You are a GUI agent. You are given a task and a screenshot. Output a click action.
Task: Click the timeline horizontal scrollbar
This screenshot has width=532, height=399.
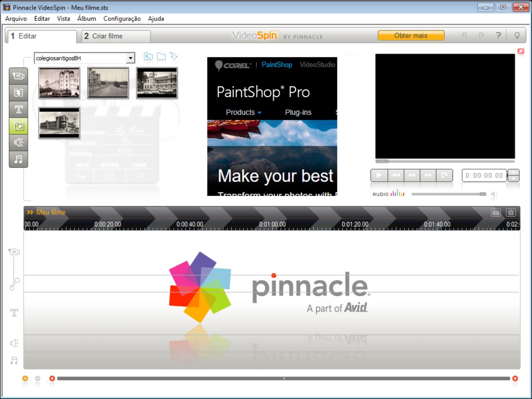tap(283, 379)
